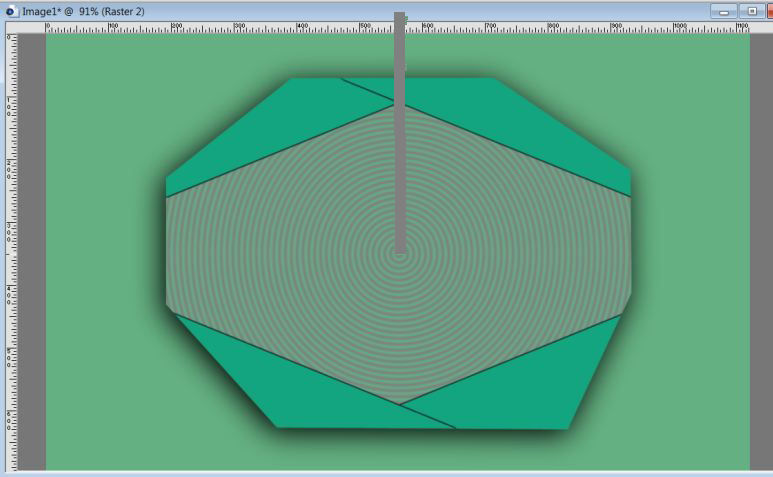Image resolution: width=773 pixels, height=477 pixels.
Task: Maximize the Image1 document window
Action: (x=752, y=11)
